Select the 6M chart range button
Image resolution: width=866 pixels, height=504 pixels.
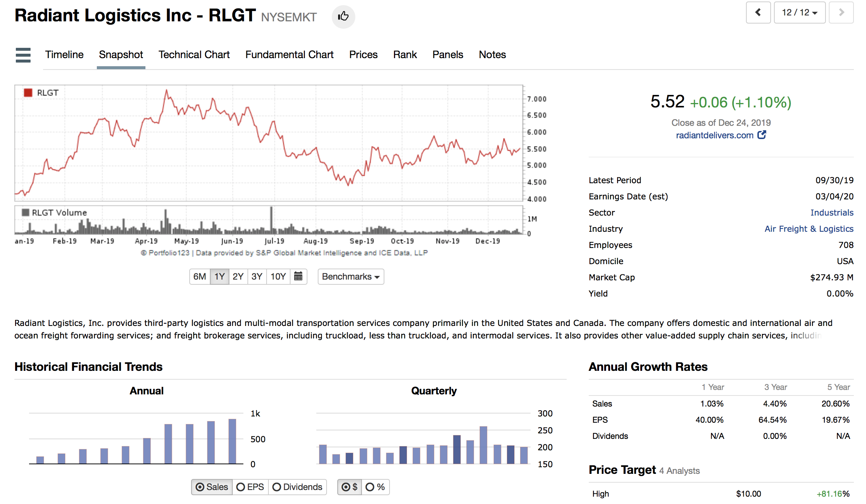(x=200, y=276)
